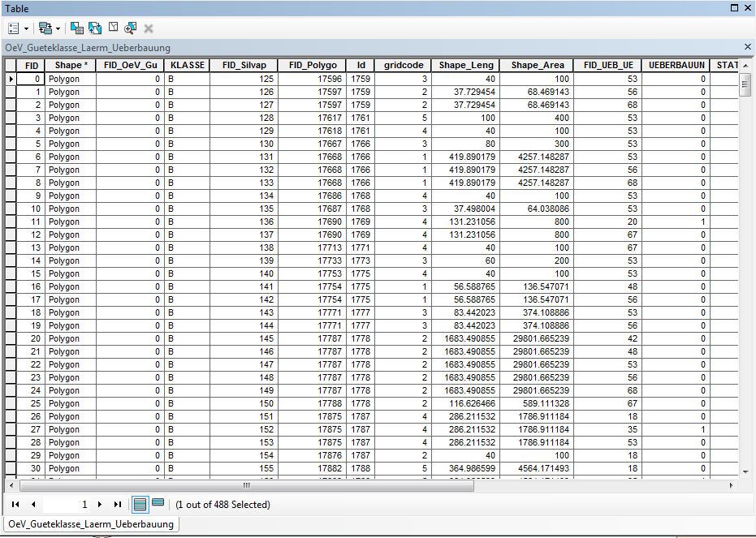The image size is (756, 538).
Task: Click the Related Tables icon
Action: tap(45, 28)
